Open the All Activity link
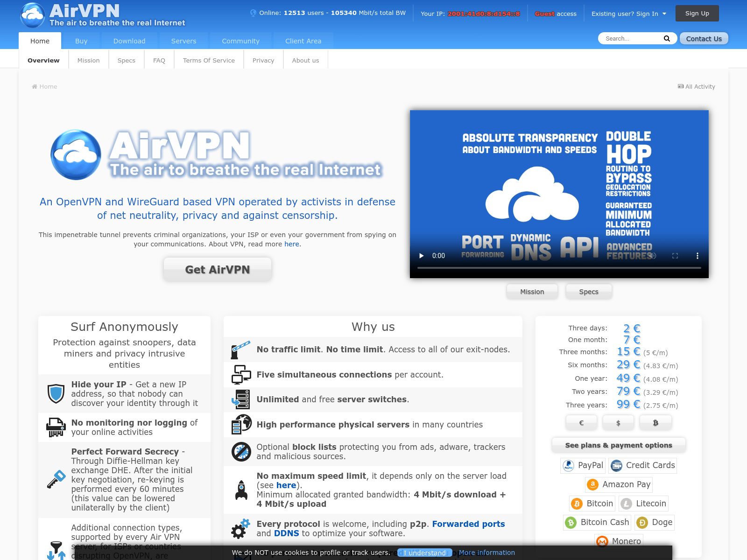Image resolution: width=747 pixels, height=560 pixels. point(697,86)
